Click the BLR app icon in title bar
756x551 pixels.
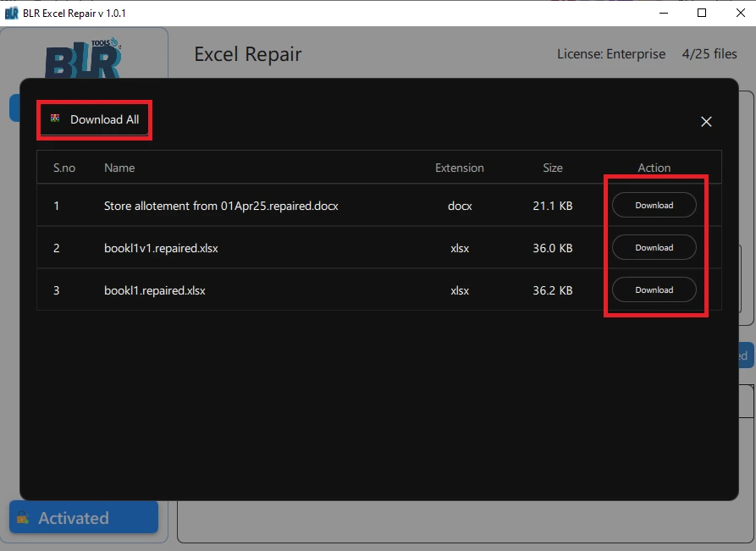12,13
